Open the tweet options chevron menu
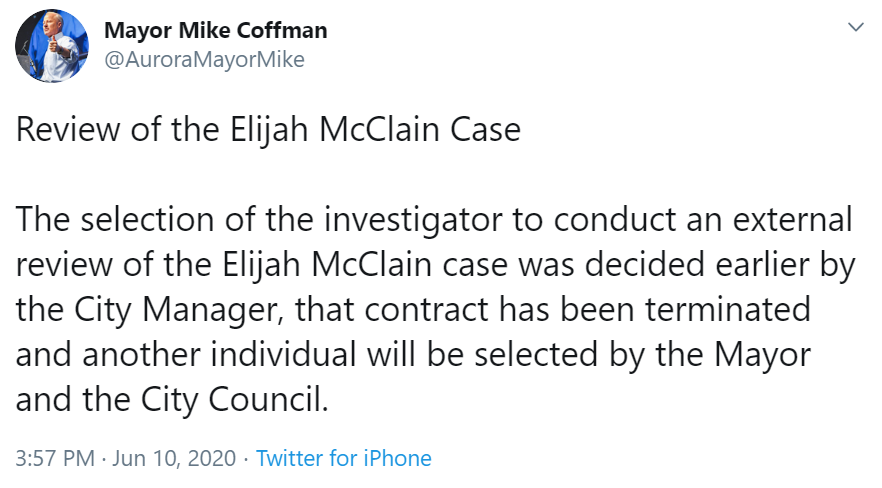This screenshot has width=882, height=488. (x=855, y=27)
